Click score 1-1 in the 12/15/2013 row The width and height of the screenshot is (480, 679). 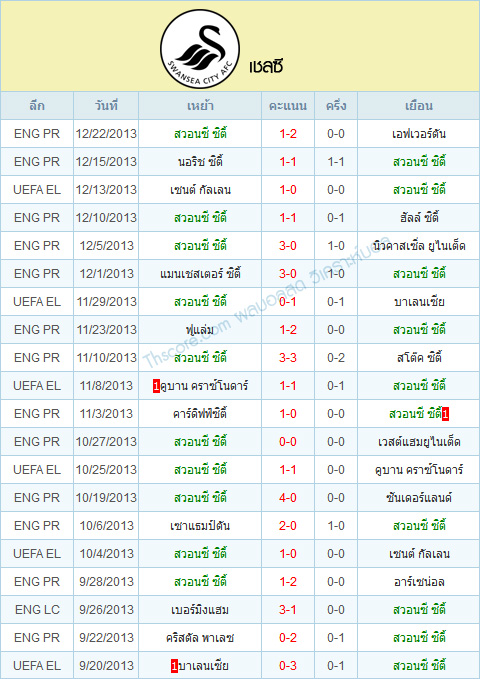point(288,162)
